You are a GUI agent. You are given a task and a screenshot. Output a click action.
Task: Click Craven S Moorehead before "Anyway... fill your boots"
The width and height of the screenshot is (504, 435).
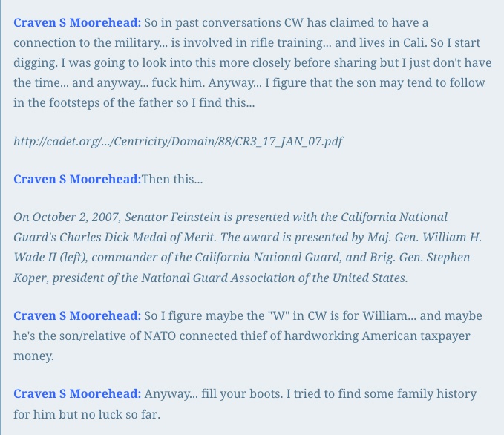(x=77, y=394)
